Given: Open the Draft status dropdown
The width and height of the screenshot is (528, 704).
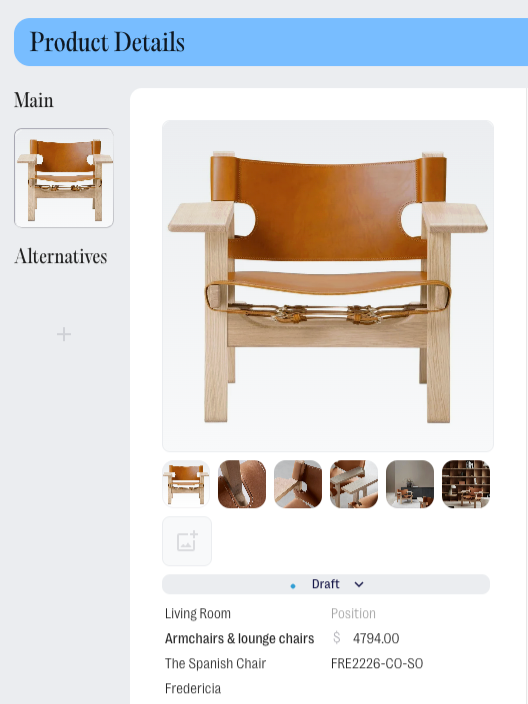Looking at the screenshot, I should 326,584.
